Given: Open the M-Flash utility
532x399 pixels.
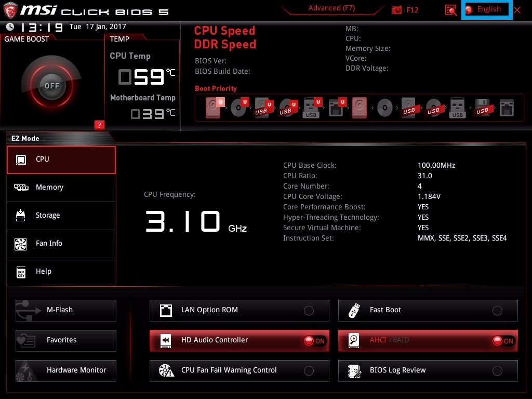Looking at the screenshot, I should (66, 310).
